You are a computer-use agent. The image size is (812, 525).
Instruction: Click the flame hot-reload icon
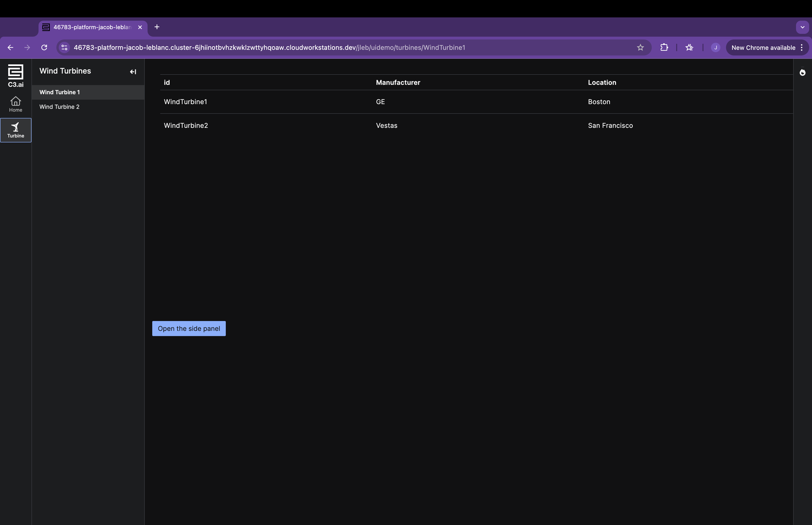click(x=803, y=72)
